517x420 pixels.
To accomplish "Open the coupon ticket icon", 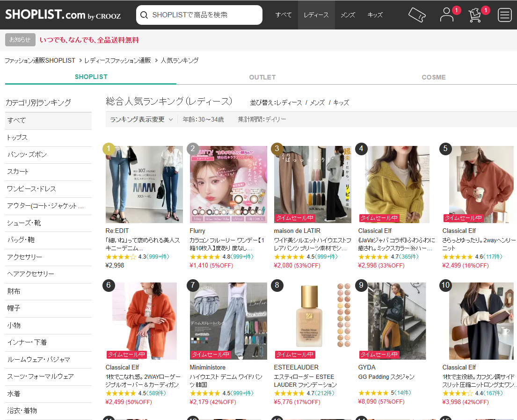I will coord(417,15).
